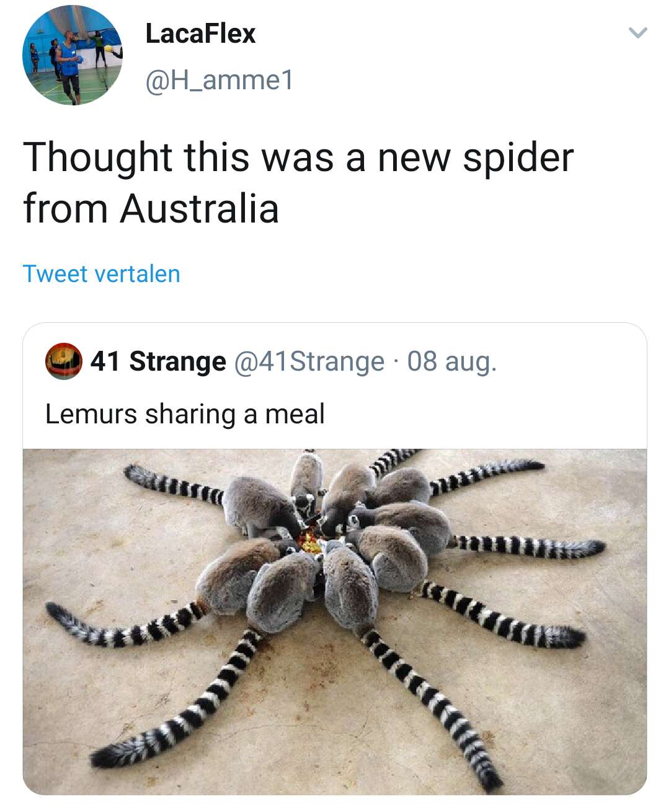Select the @41Strange handle
This screenshot has height=812, width=666.
(309, 361)
